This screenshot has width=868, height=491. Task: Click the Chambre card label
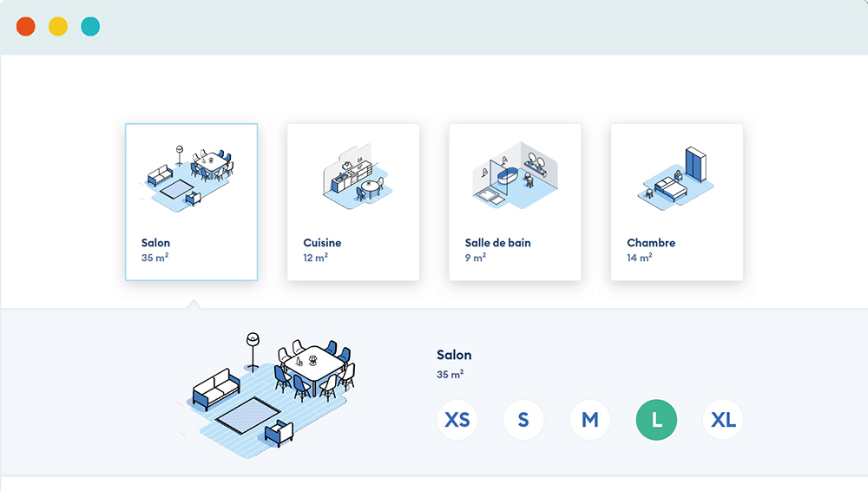pyautogui.click(x=651, y=243)
